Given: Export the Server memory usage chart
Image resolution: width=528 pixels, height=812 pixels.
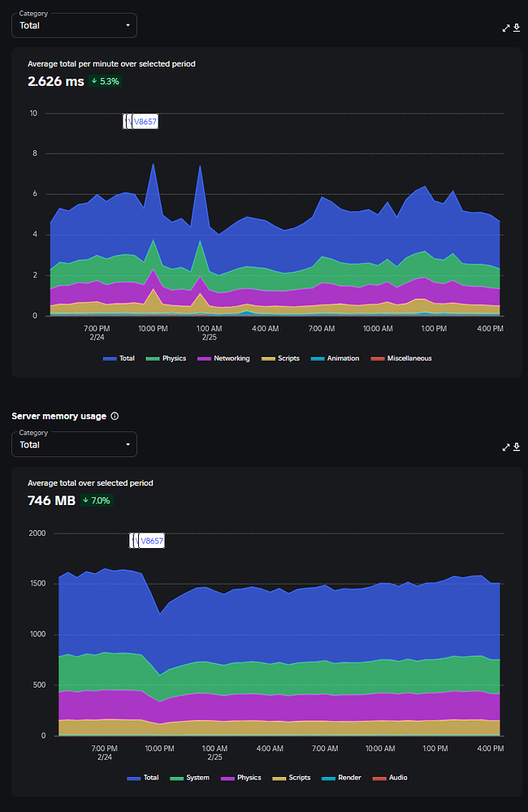Looking at the screenshot, I should (517, 447).
